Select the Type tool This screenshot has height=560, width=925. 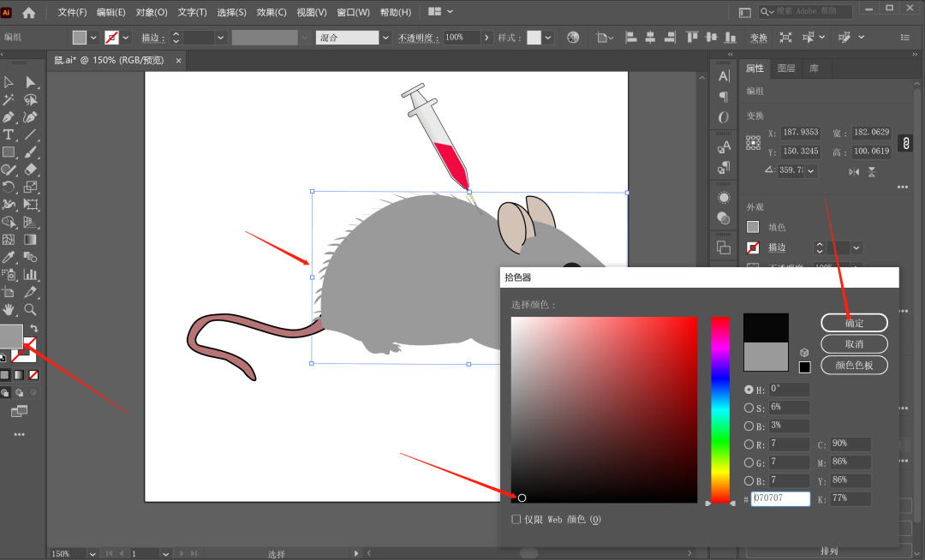(x=9, y=134)
